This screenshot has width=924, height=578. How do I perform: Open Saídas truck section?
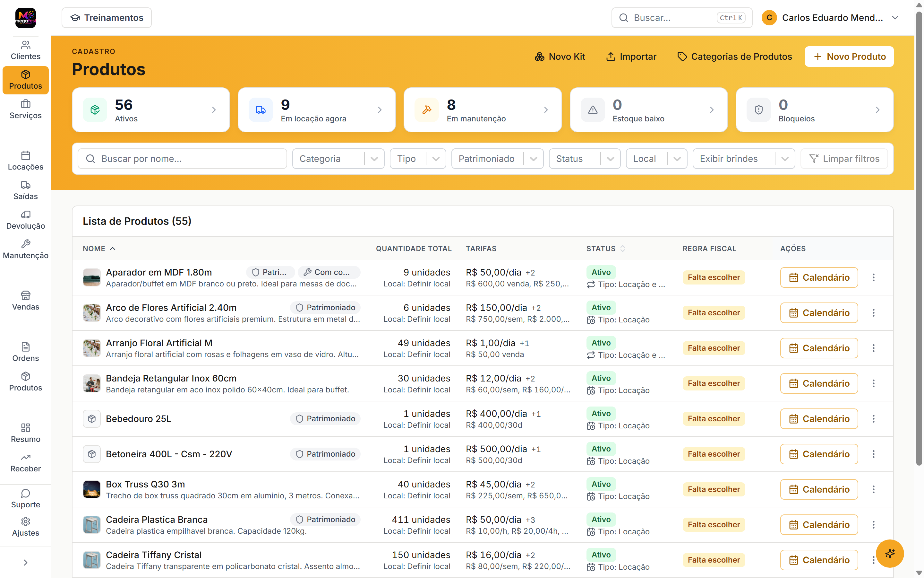click(x=26, y=190)
